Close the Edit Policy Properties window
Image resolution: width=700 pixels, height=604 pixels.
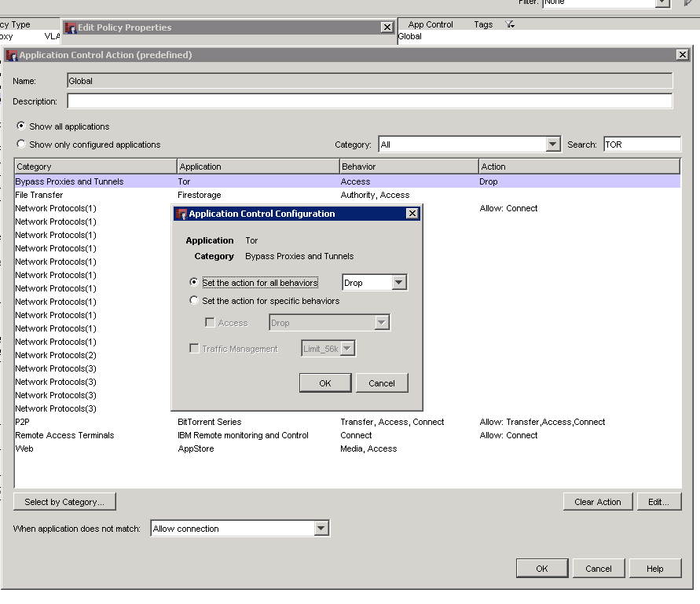(x=387, y=27)
